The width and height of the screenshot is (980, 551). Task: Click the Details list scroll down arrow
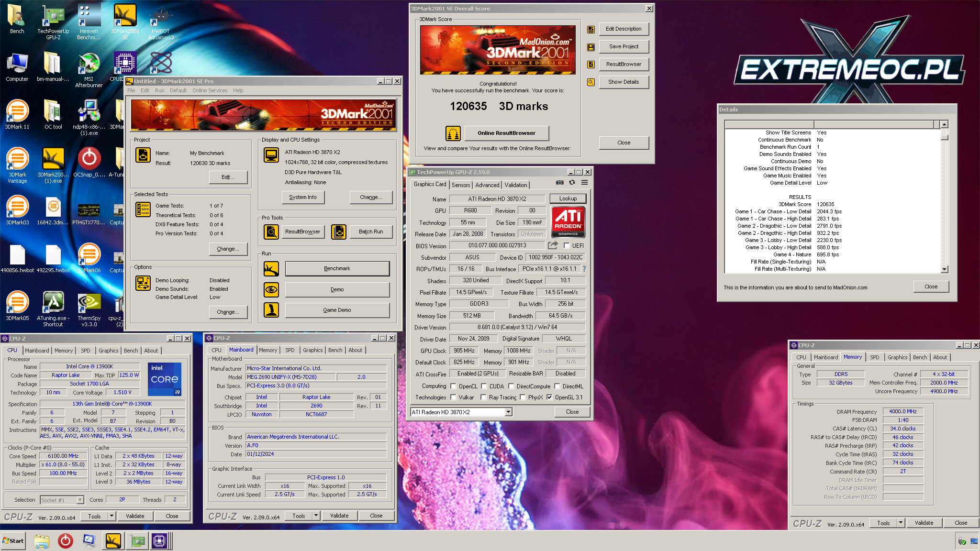click(944, 269)
